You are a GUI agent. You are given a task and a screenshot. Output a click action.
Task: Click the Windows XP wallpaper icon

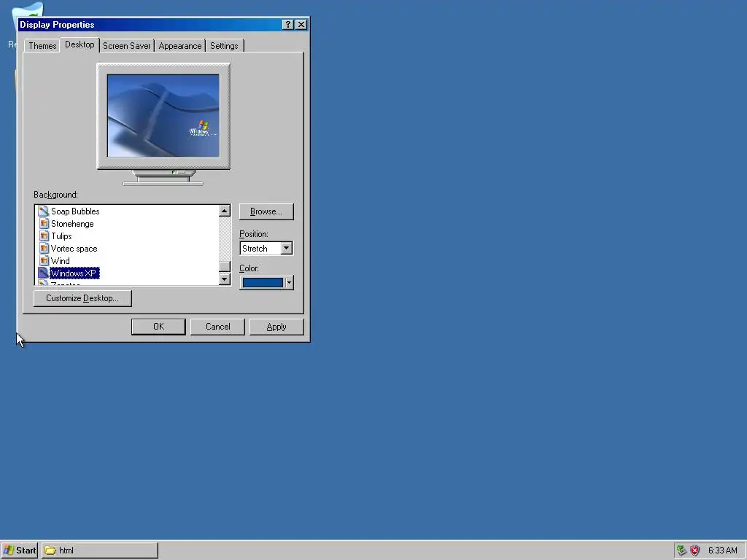(x=43, y=273)
